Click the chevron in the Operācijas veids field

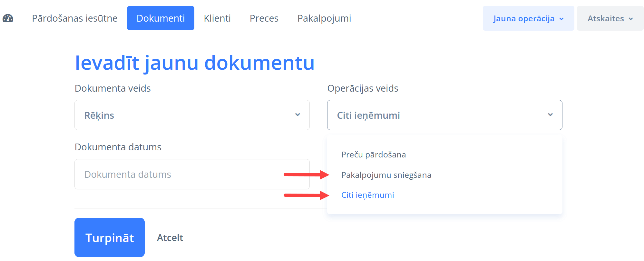(x=550, y=115)
